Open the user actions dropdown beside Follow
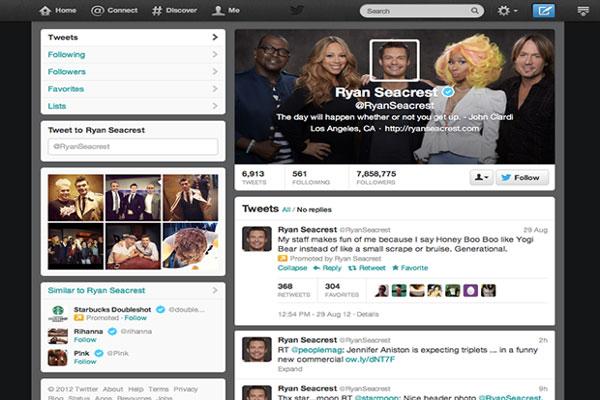600x400 pixels. pyautogui.click(x=481, y=177)
